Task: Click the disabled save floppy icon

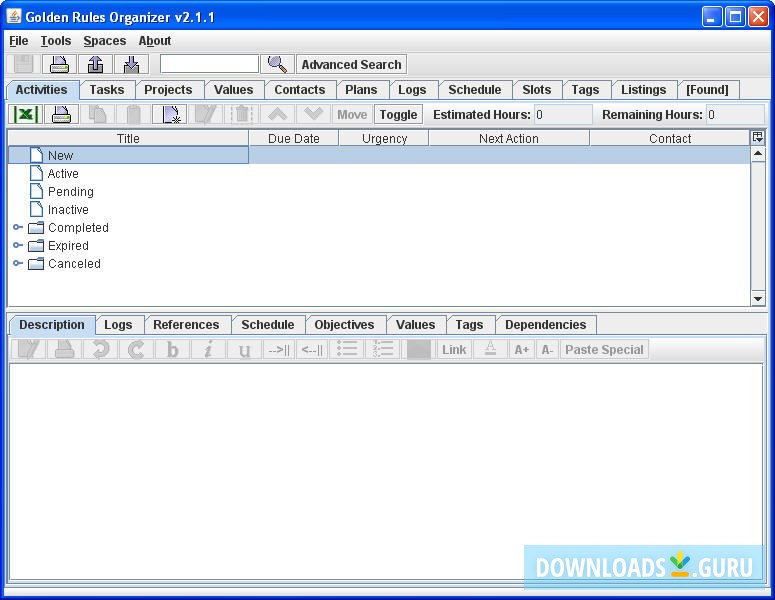Action: coord(23,65)
